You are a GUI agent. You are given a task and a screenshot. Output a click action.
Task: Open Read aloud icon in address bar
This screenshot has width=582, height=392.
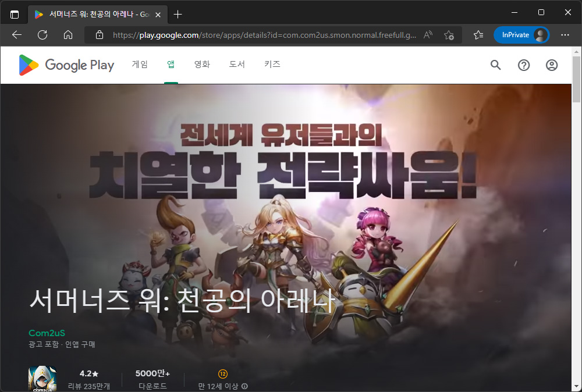pos(428,35)
